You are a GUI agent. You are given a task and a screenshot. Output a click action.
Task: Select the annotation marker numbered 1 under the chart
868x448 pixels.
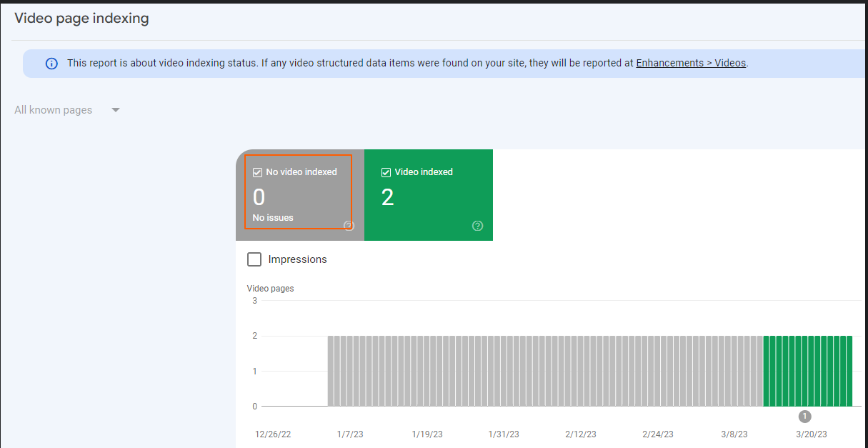pyautogui.click(x=805, y=416)
